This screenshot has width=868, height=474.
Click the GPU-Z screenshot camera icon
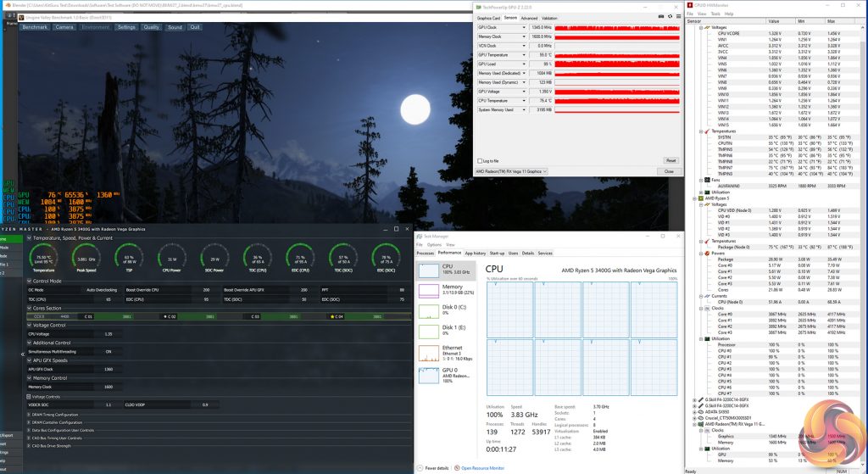pyautogui.click(x=660, y=17)
